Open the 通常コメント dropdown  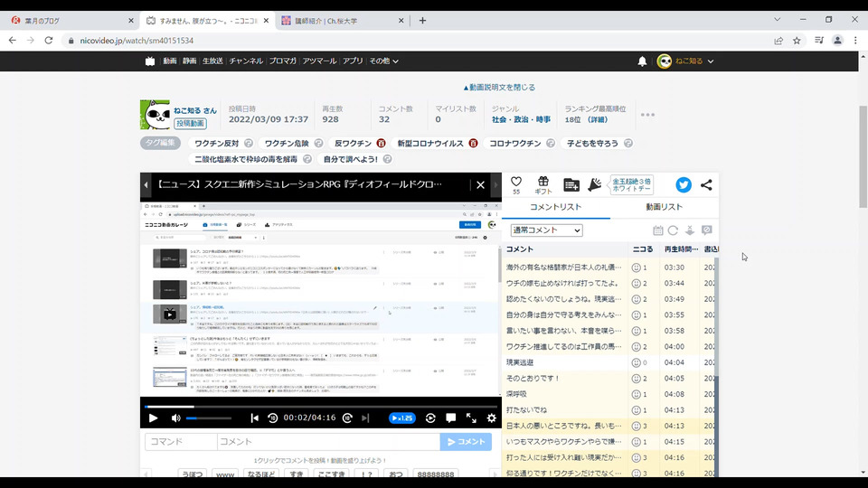point(546,230)
